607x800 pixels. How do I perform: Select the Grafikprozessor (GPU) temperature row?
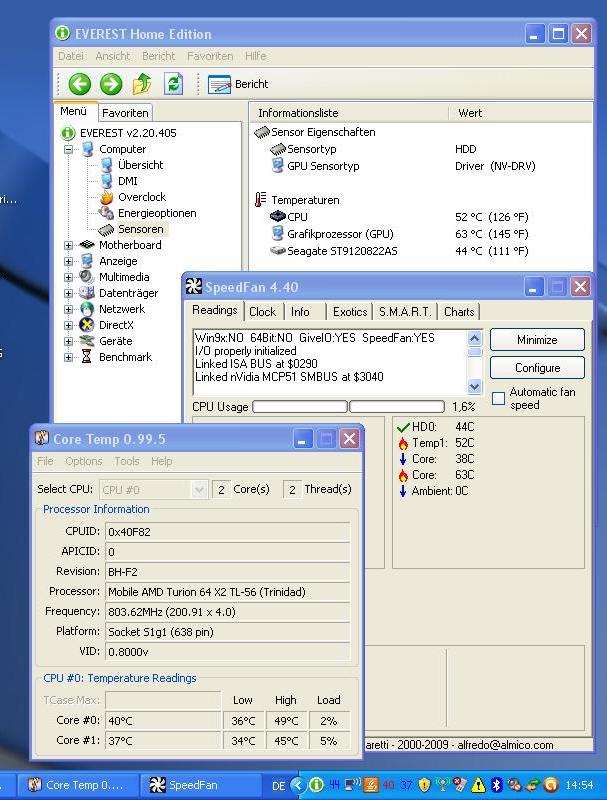tap(340, 234)
